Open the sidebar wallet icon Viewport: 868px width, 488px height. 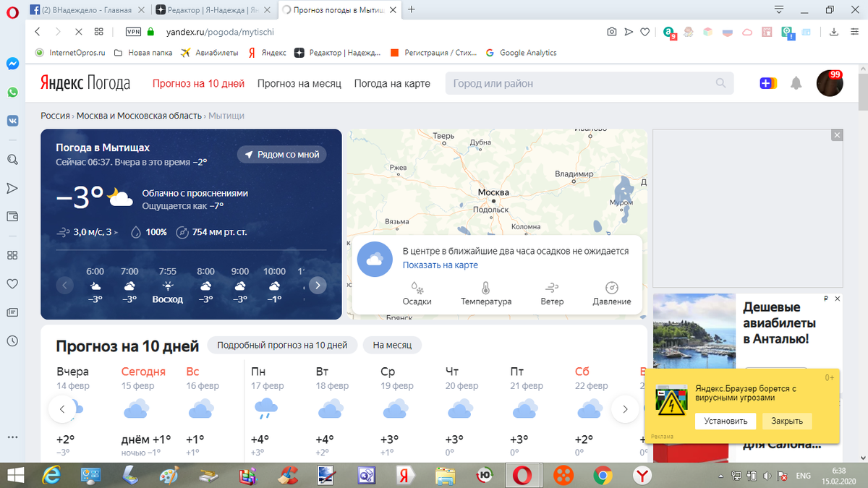click(12, 216)
